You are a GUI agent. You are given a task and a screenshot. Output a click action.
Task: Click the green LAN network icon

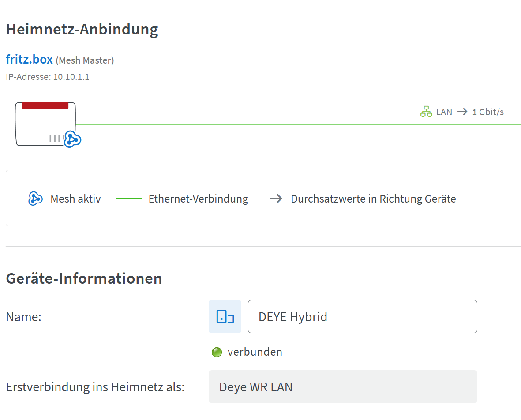pos(426,112)
